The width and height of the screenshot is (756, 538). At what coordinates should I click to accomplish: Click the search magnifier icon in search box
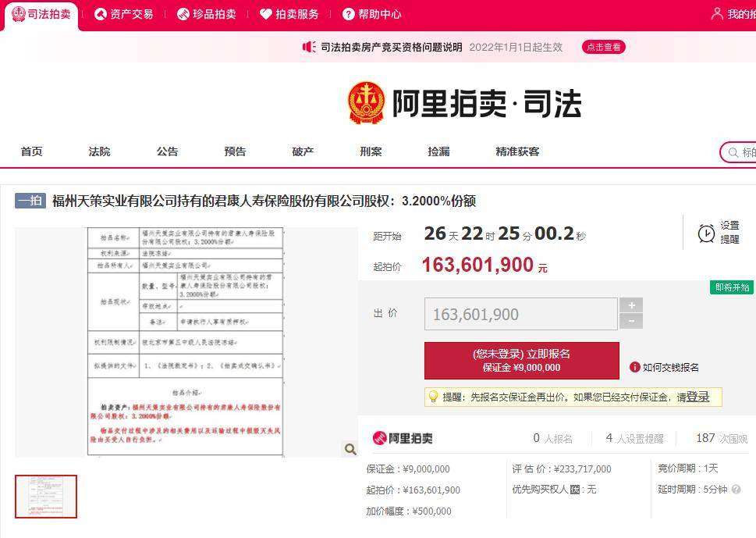[x=733, y=152]
